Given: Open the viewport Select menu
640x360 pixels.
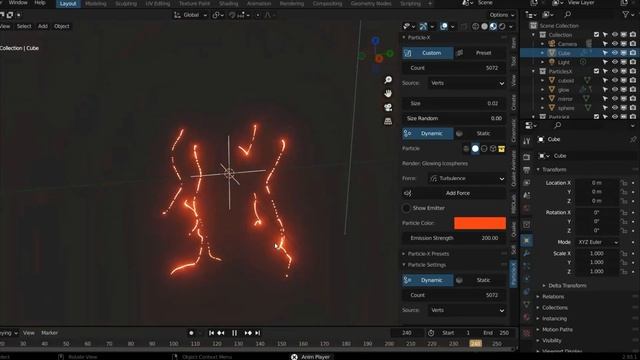Looking at the screenshot, I should point(24,26).
